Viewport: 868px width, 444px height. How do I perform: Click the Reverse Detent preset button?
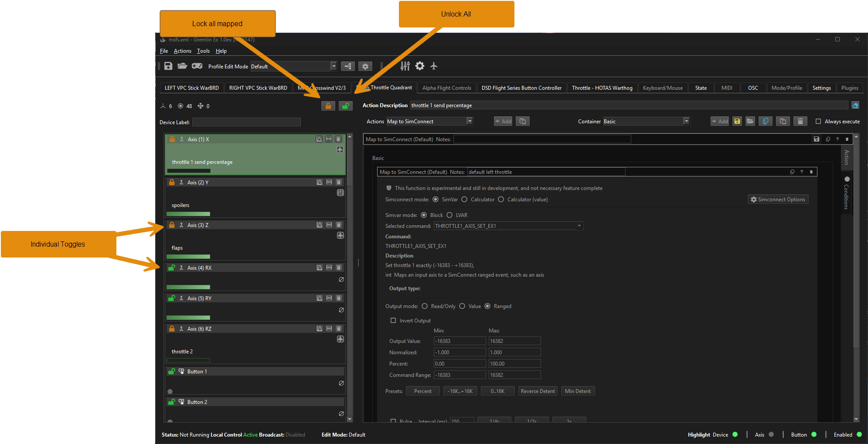click(538, 391)
